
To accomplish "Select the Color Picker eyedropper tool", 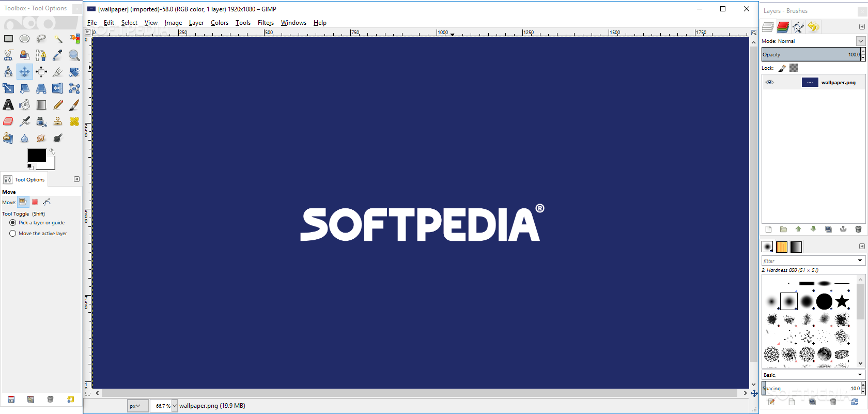I will [x=58, y=55].
